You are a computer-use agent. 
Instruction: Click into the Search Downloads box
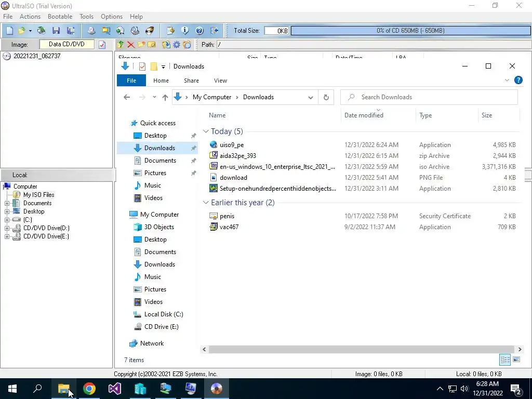click(x=429, y=97)
